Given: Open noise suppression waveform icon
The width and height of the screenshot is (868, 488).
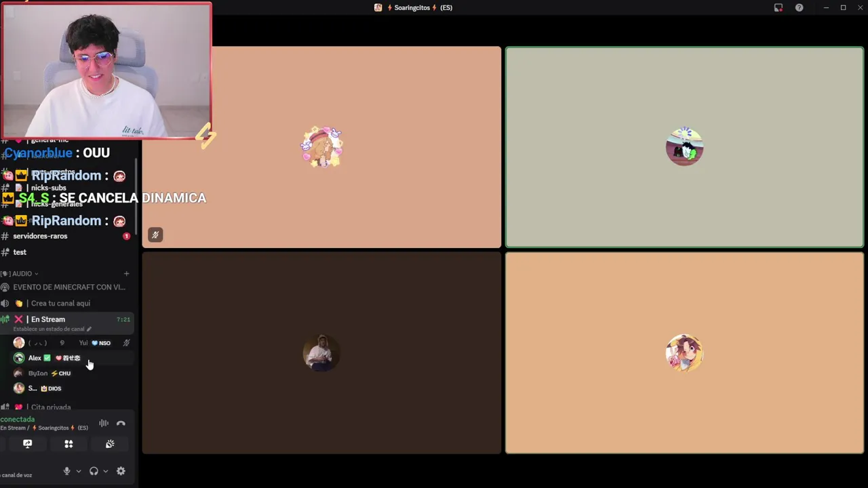Looking at the screenshot, I should [104, 424].
